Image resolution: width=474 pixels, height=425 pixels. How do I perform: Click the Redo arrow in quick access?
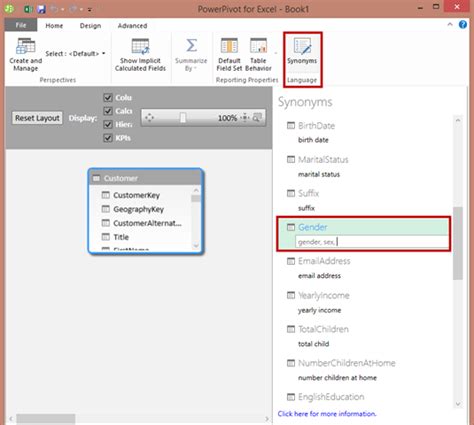point(73,9)
